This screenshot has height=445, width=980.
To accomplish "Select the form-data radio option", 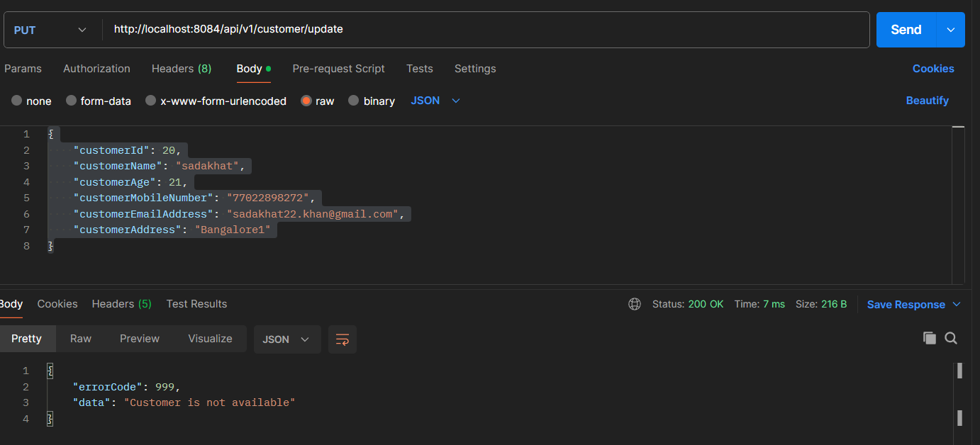I will click(x=71, y=101).
